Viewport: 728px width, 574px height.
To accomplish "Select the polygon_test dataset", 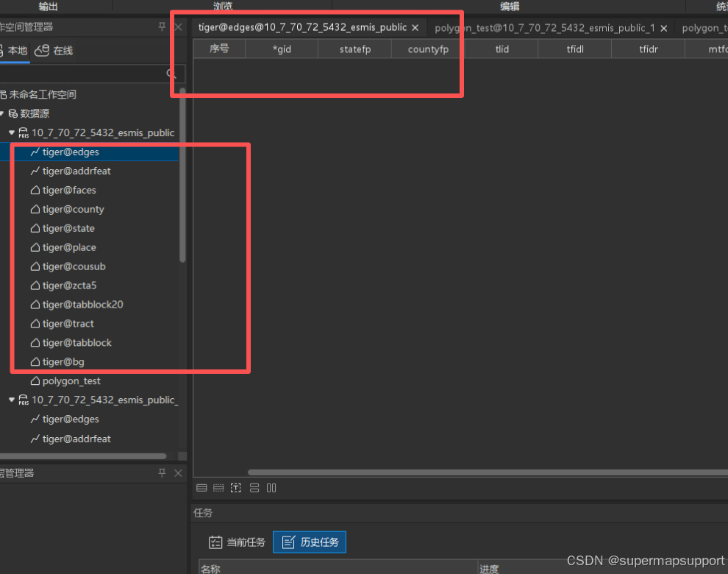I will [71, 380].
